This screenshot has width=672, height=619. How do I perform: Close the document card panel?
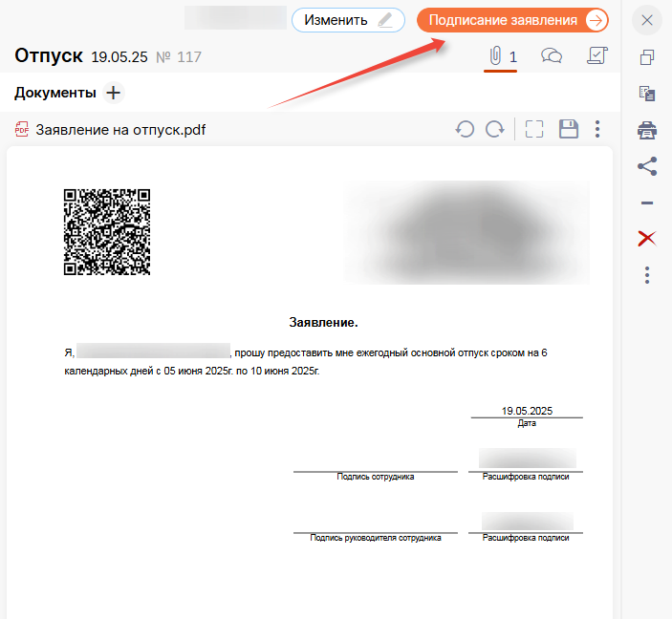(x=647, y=20)
